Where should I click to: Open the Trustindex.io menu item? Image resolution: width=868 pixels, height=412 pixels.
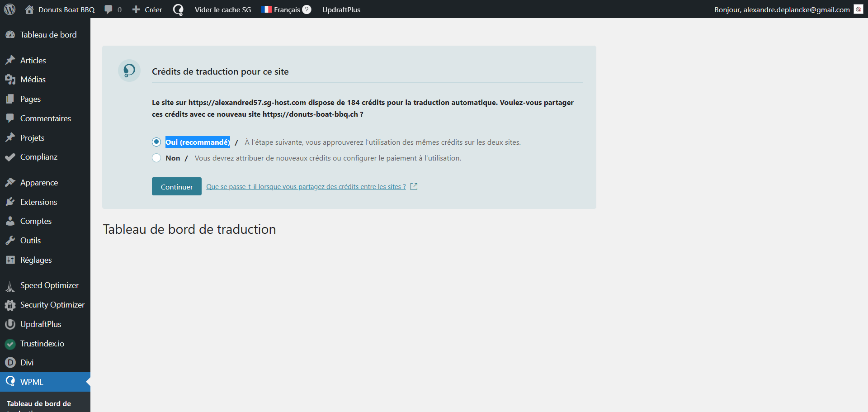click(x=45, y=344)
